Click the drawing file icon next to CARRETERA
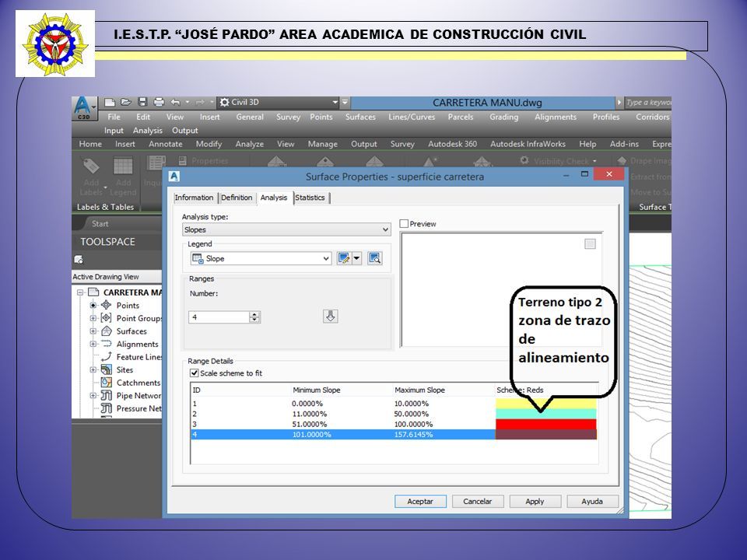Viewport: 747px width, 560px height. (93, 292)
